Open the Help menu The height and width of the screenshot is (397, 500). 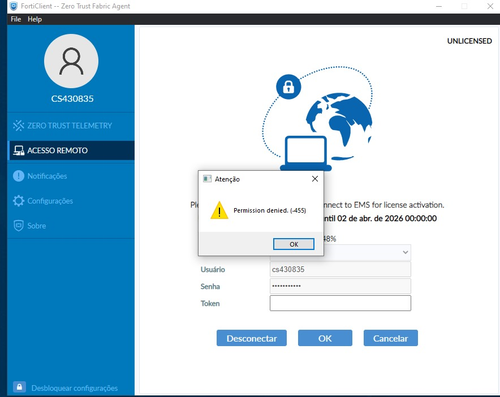tap(35, 19)
